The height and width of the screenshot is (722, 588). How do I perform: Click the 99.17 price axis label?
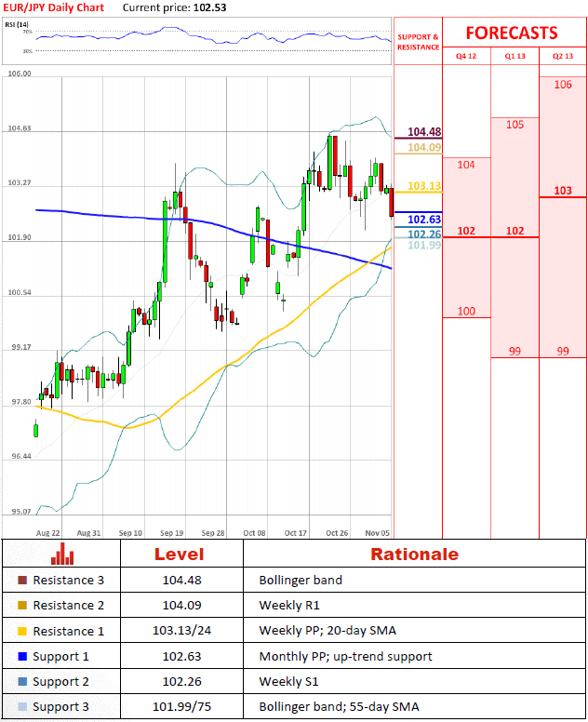[x=21, y=347]
